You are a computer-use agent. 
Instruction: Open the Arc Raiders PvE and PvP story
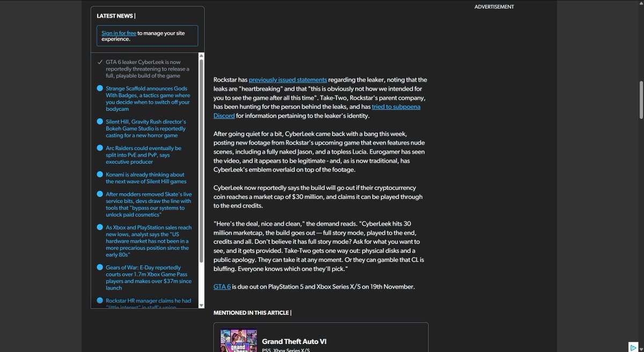pos(144,155)
